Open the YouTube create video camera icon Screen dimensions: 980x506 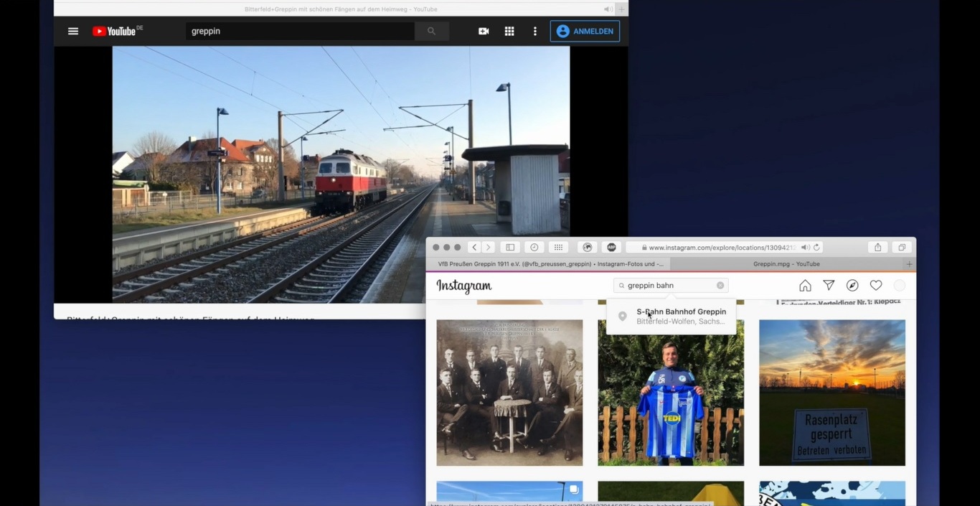click(484, 32)
